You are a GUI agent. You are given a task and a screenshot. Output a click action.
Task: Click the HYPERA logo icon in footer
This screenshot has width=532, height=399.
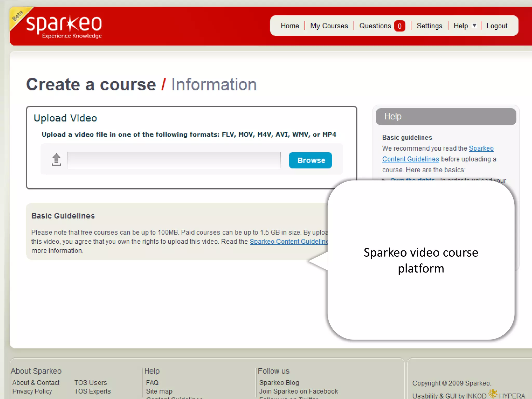pyautogui.click(x=493, y=393)
